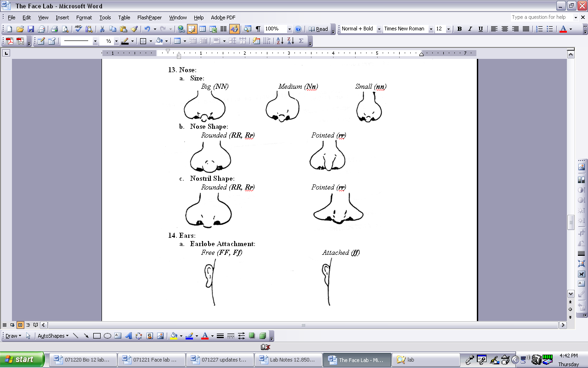Viewport: 588px width, 368px height.
Task: Toggle Show/Hide paragraph marks
Action: point(258,29)
